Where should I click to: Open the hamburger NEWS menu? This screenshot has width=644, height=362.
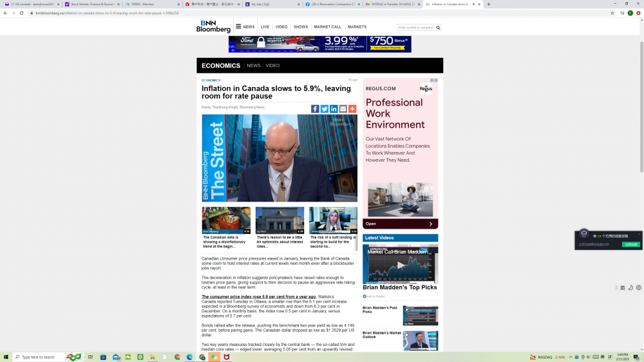pos(245,27)
